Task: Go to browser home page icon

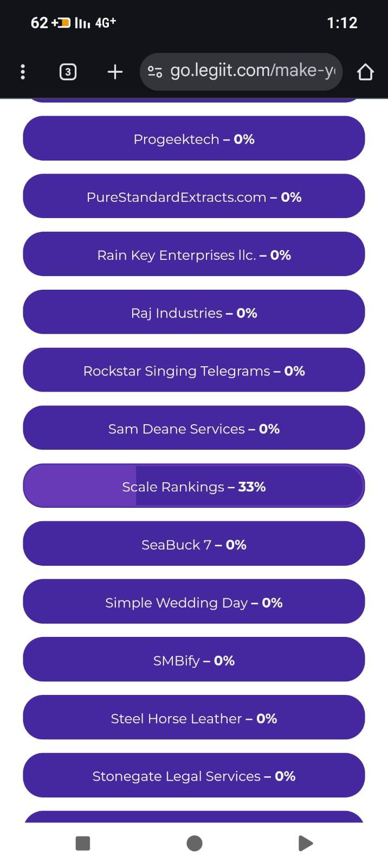Action: tap(365, 72)
